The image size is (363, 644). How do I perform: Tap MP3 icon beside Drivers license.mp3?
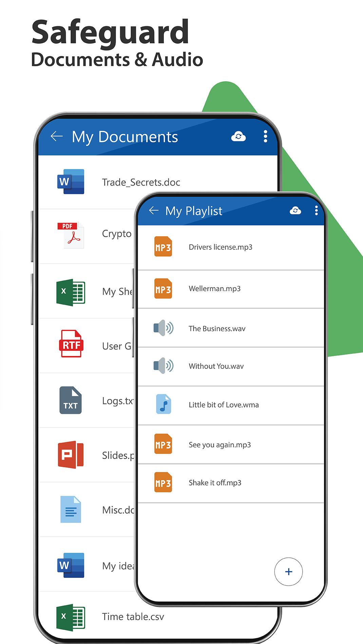click(x=163, y=247)
